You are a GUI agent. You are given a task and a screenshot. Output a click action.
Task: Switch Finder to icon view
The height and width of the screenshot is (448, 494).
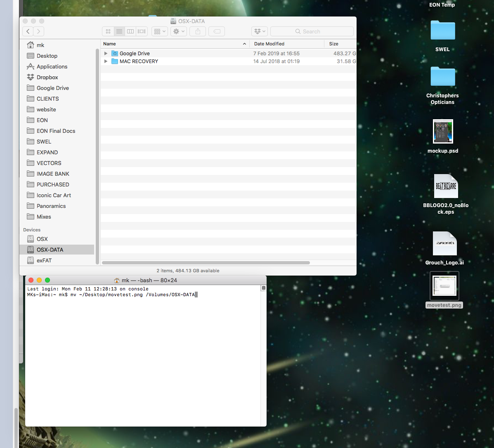(108, 31)
